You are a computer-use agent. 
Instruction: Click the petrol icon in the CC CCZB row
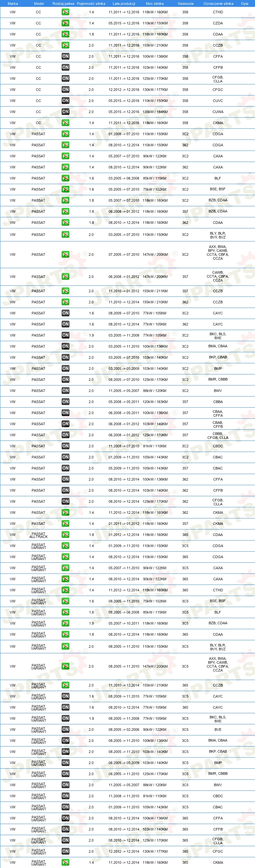66,45
